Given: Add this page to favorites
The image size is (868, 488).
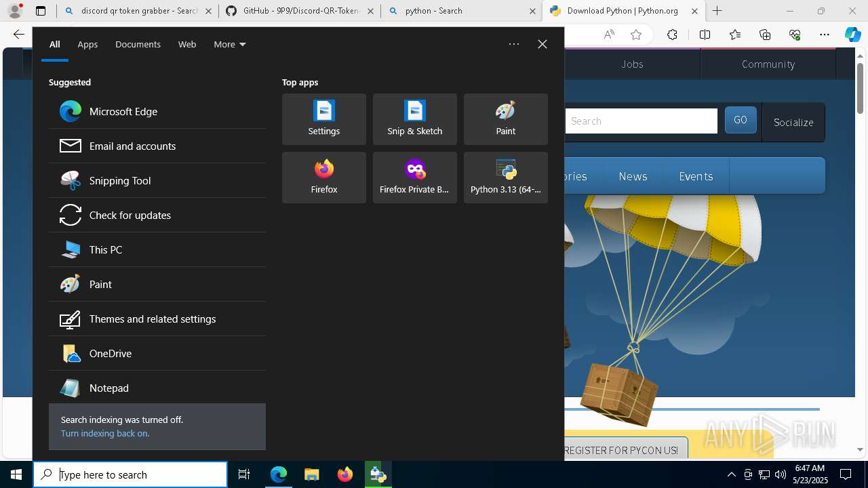Looking at the screenshot, I should coord(636,35).
